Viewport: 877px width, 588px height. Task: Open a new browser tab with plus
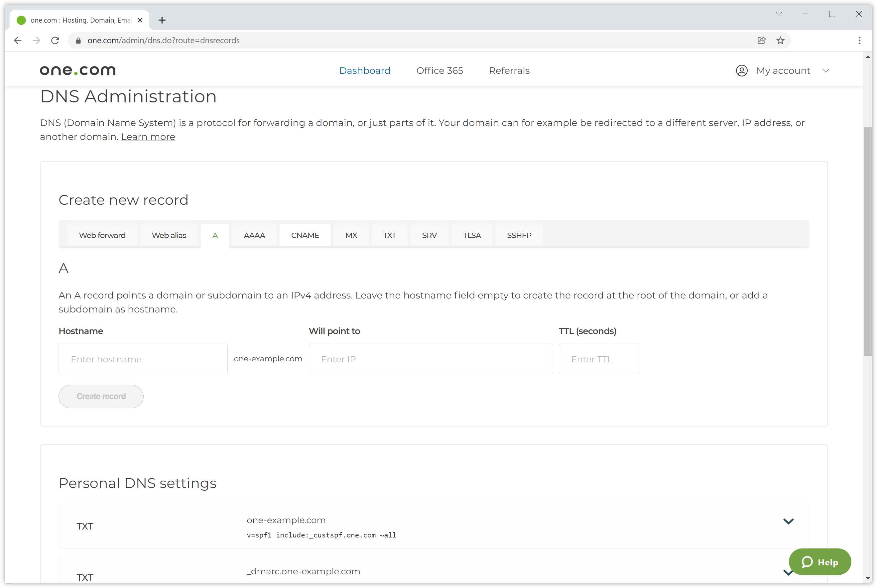coord(162,20)
